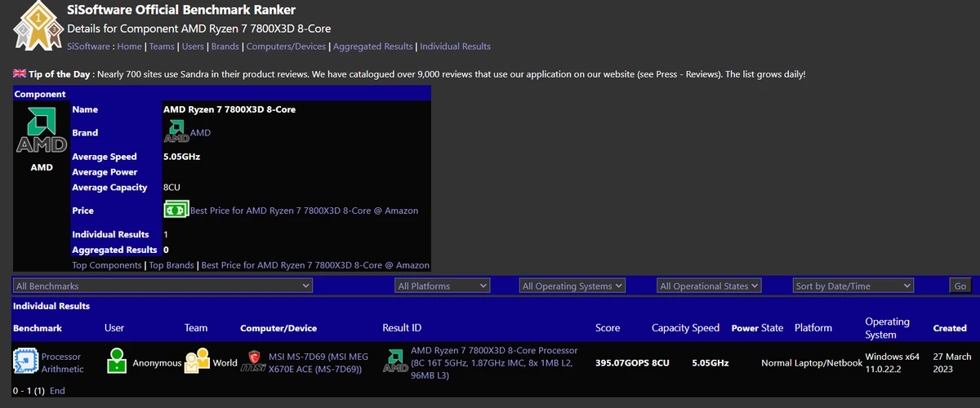Open the Top Brands link
This screenshot has width=980, height=408.
click(171, 265)
